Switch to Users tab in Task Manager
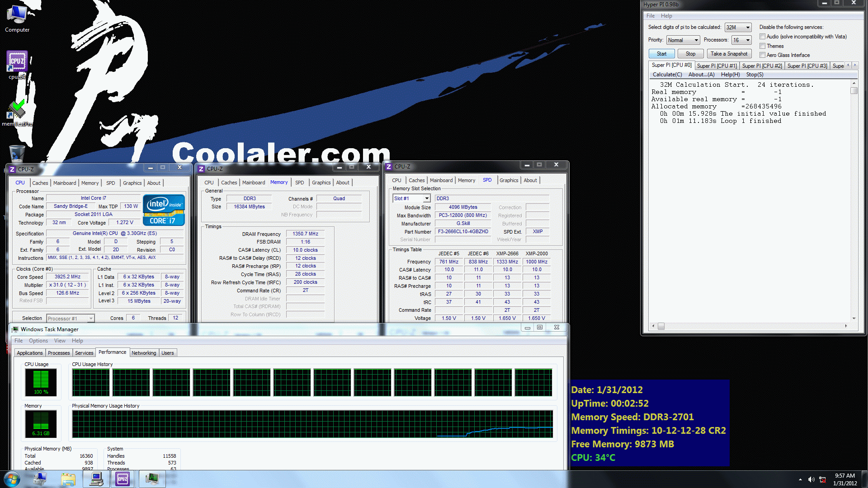 coord(168,353)
